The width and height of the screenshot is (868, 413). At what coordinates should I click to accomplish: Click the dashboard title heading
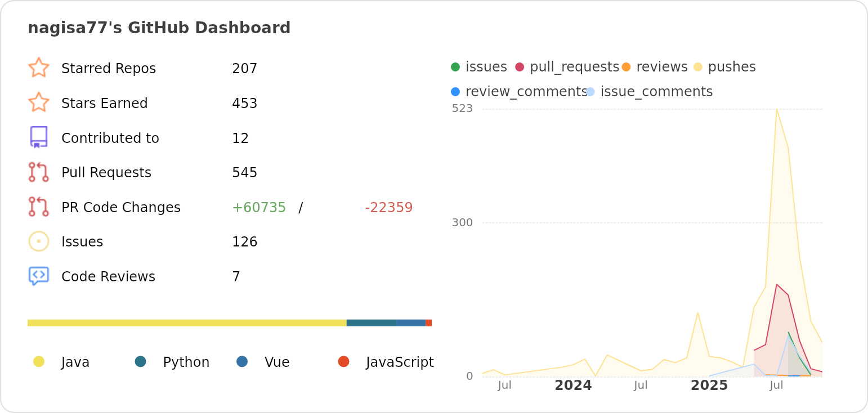click(159, 28)
